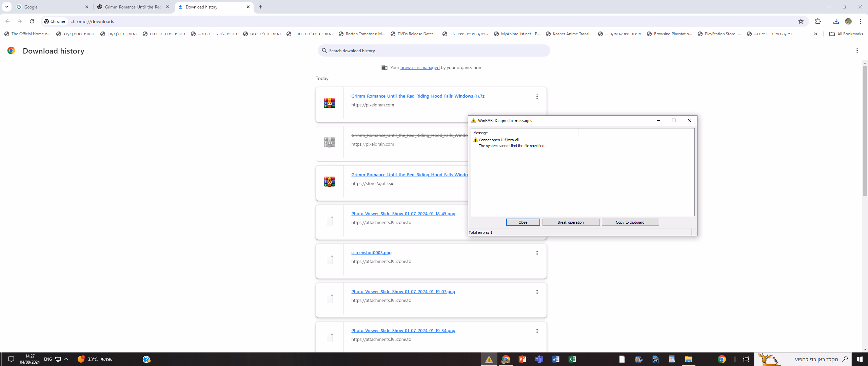Open the Chrome Extensions puzzle icon

[818, 21]
